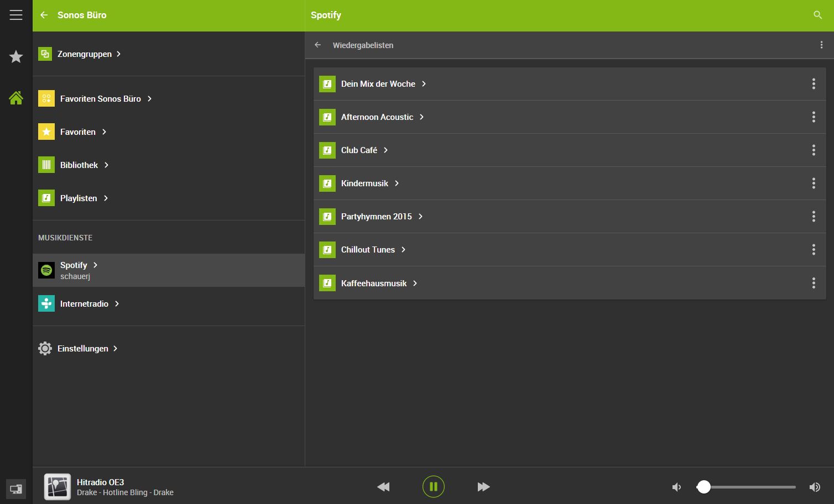Viewport: 834px width, 504px height.
Task: Open more options for Kindermusik
Action: coord(814,183)
